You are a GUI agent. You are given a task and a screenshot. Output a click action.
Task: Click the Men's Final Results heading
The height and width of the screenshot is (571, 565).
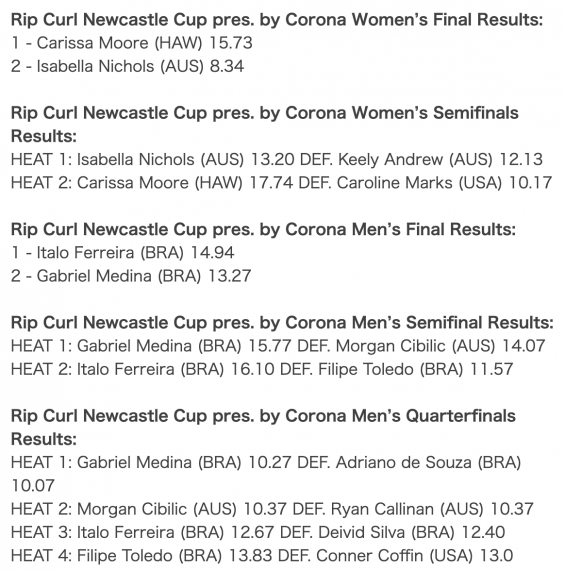coord(263,229)
